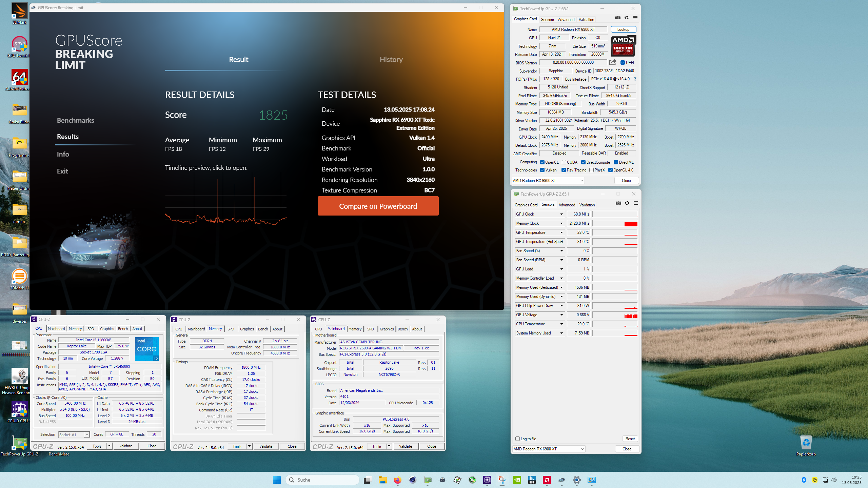Toggle the DirectCompute checkbox
The image size is (868, 488).
click(x=583, y=162)
